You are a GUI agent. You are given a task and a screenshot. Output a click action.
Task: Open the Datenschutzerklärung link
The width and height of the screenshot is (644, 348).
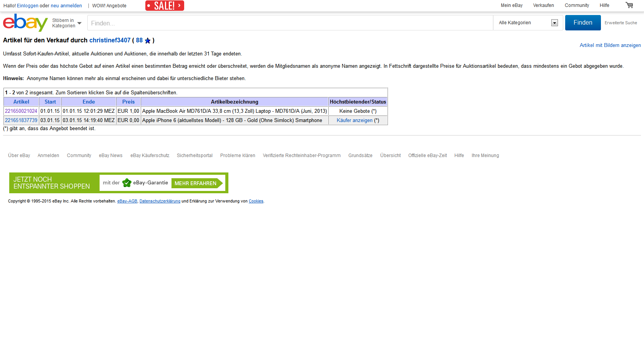click(x=160, y=201)
